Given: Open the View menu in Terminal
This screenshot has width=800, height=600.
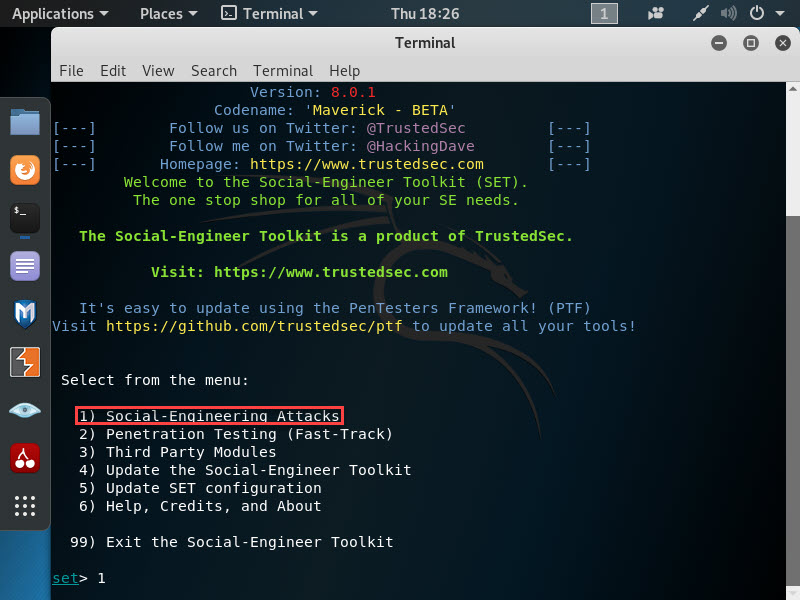Looking at the screenshot, I should (158, 70).
